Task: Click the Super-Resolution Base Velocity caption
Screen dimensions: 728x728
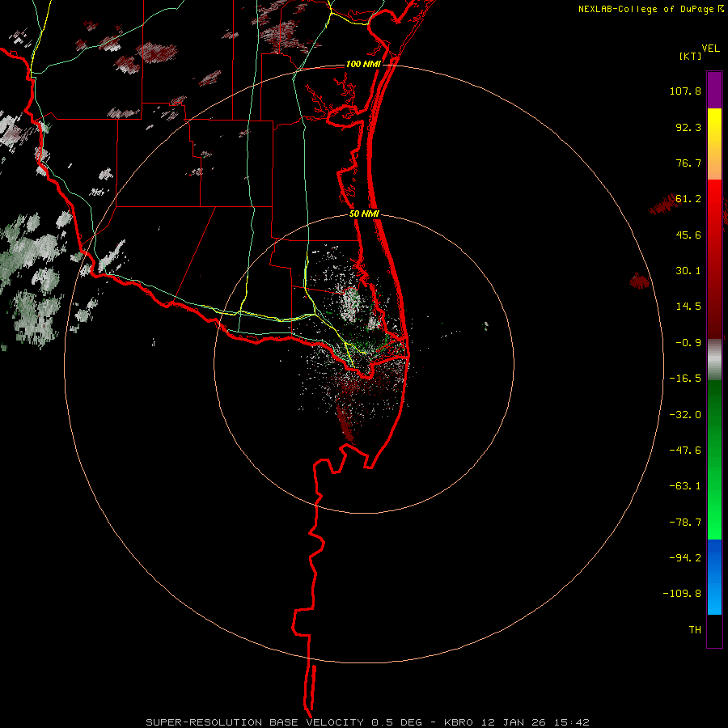Action: coord(368,722)
